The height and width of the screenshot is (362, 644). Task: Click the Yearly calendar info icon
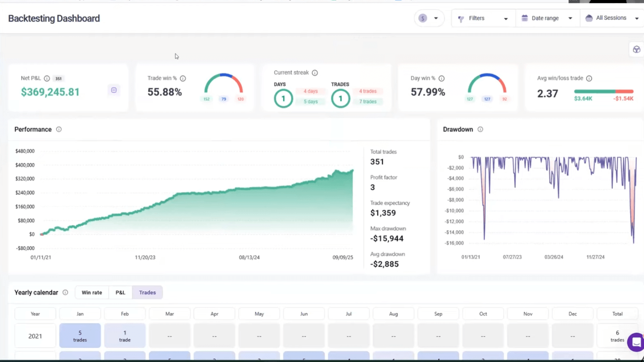65,293
